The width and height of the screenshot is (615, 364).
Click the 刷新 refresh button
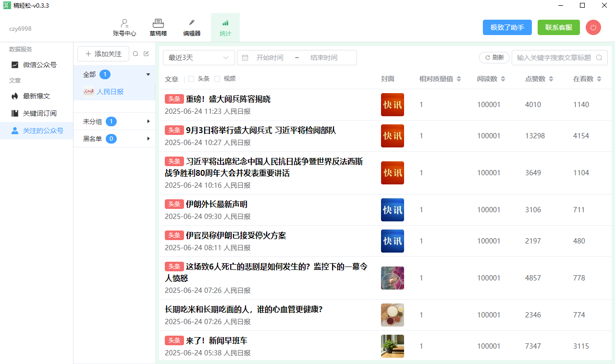point(494,58)
